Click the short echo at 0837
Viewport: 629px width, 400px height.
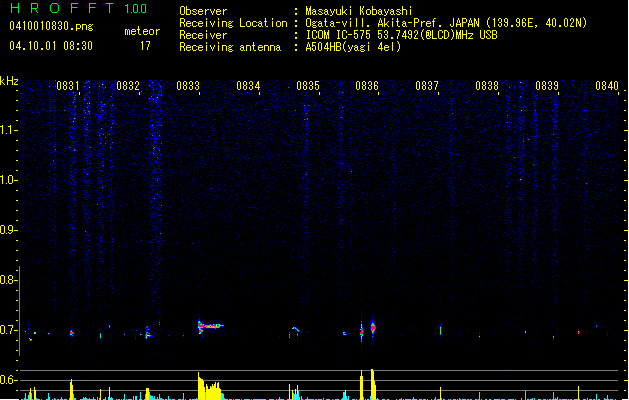tap(440, 330)
